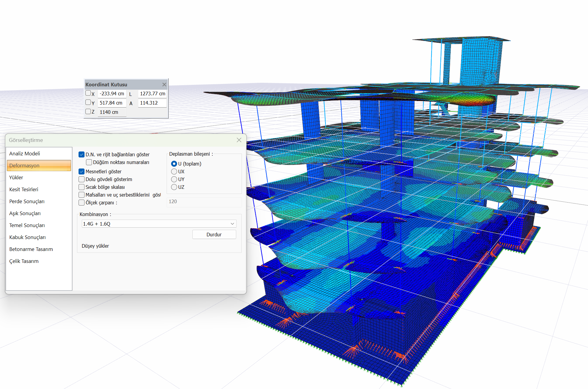The image size is (588, 389).
Task: Select the UX displacement component
Action: tap(174, 171)
